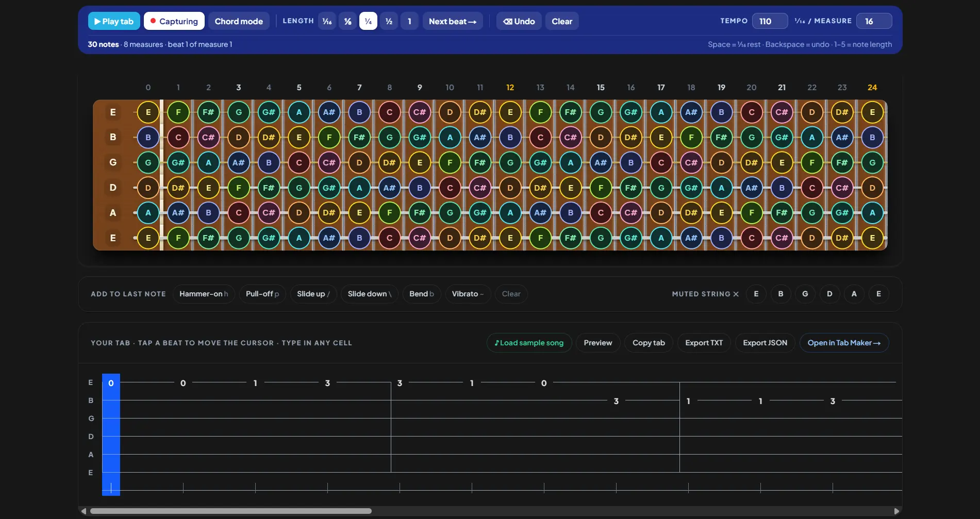Viewport: 980px width, 519px height.
Task: Play E at fret 12 on high E string
Action: (510, 112)
